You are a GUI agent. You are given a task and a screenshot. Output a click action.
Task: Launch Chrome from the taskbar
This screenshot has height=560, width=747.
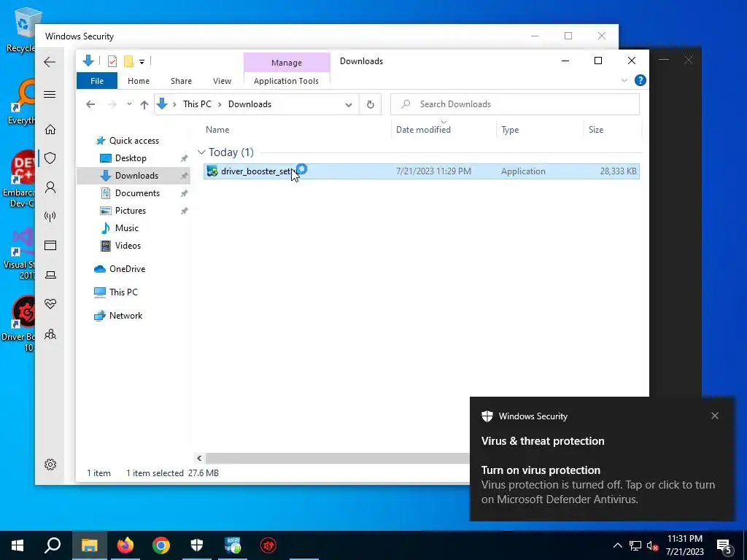161,545
